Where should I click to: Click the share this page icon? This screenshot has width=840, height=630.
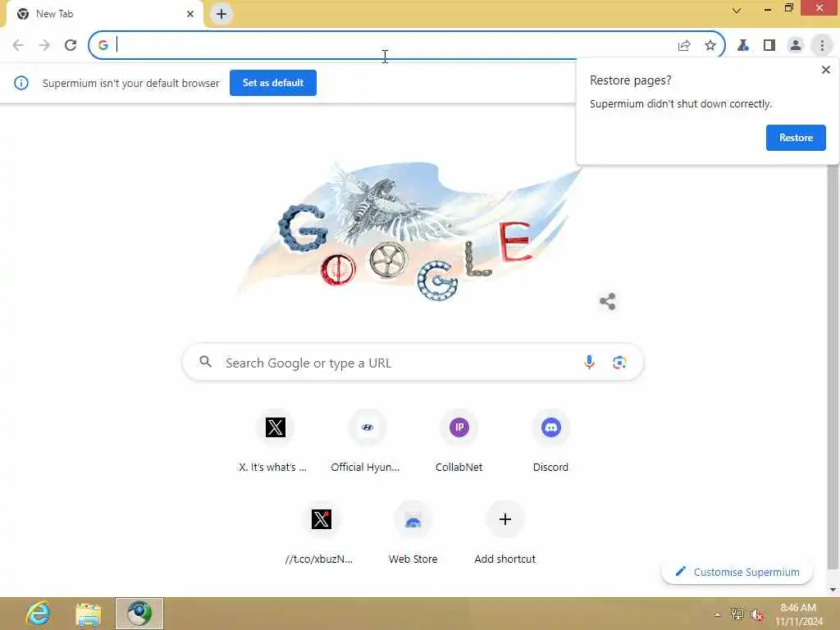coord(684,46)
